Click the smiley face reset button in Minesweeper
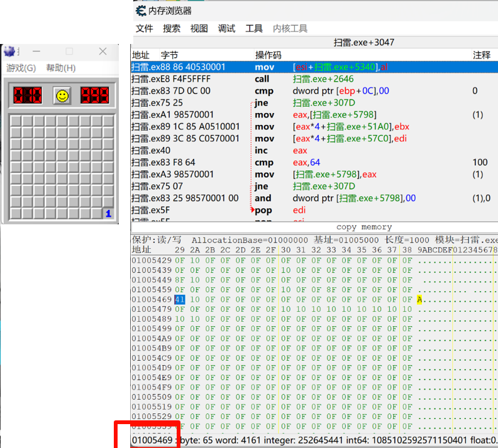Screen dimensions: 498x448 [x=62, y=96]
